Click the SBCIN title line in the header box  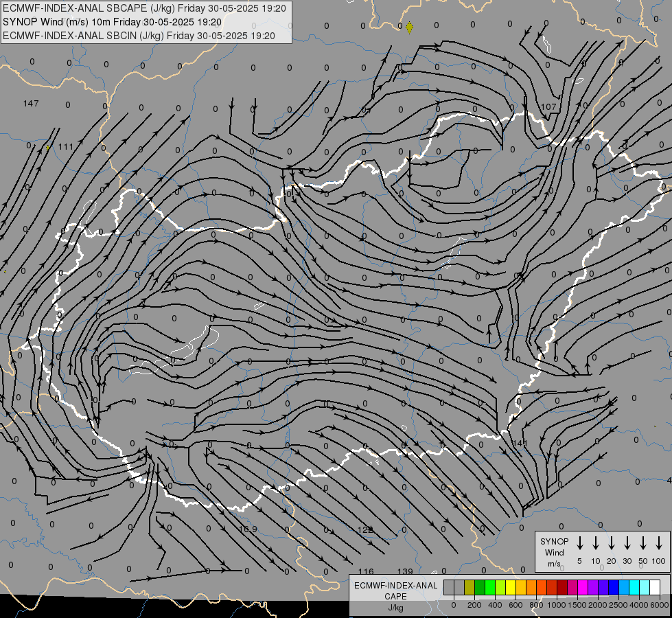coord(139,36)
